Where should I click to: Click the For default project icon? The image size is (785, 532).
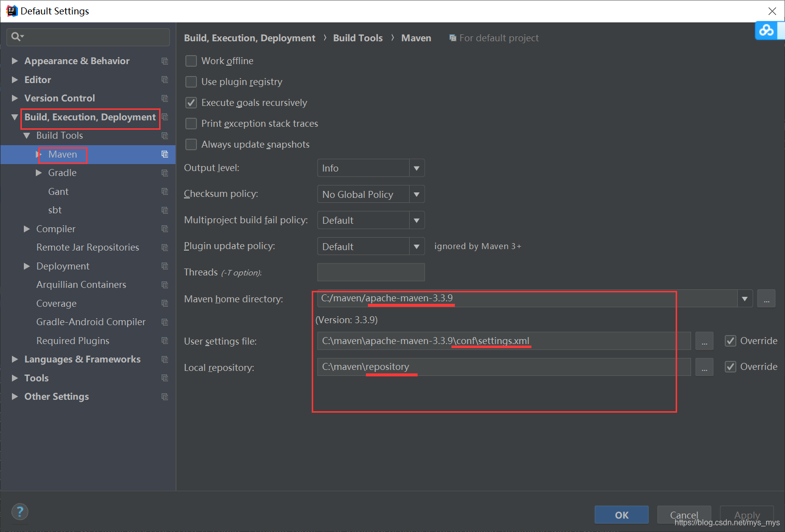coord(452,38)
